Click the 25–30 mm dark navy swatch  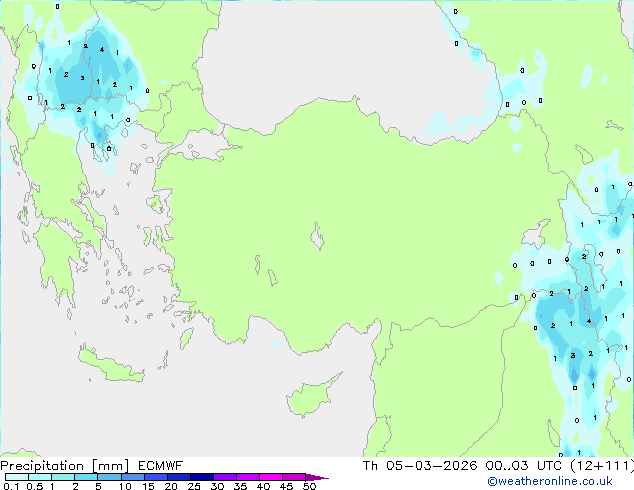201,477
